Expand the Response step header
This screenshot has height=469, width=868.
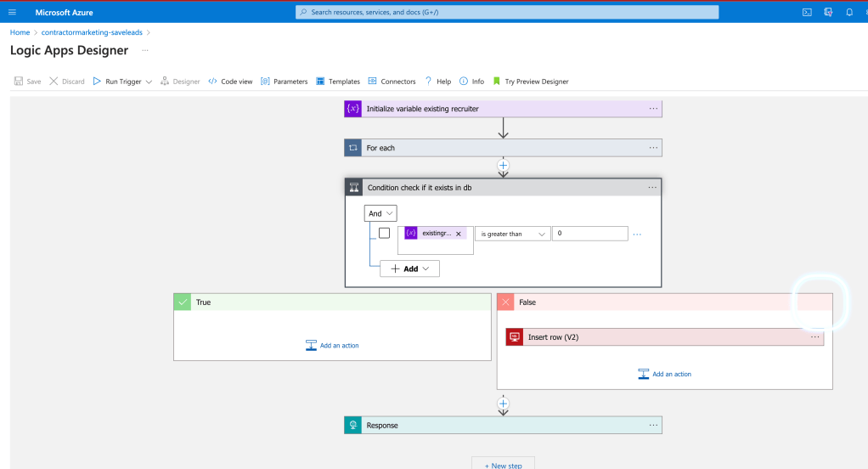(x=503, y=426)
